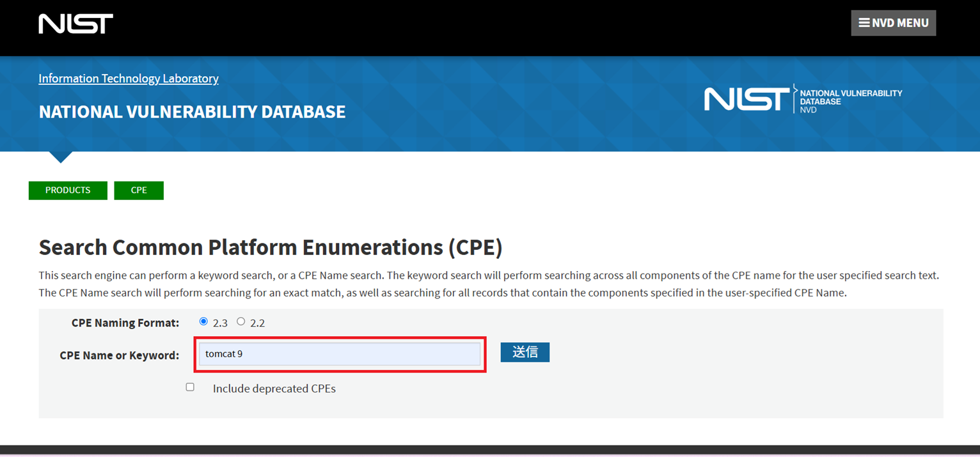
Task: Click the Search Common Platform Enumerations heading
Action: tap(271, 247)
